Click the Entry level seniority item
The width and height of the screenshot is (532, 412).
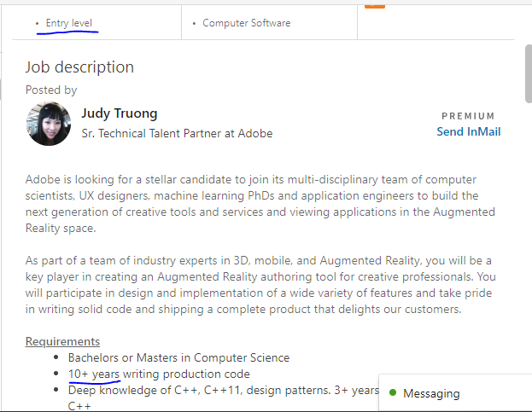69,23
